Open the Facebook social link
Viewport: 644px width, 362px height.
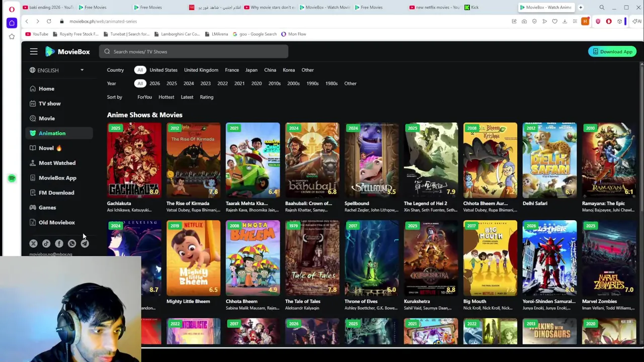[x=59, y=243]
